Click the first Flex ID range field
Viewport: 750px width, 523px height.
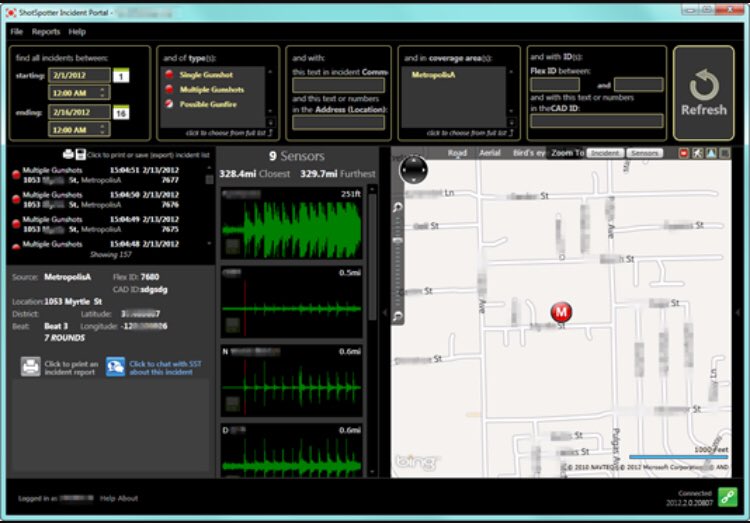555,85
